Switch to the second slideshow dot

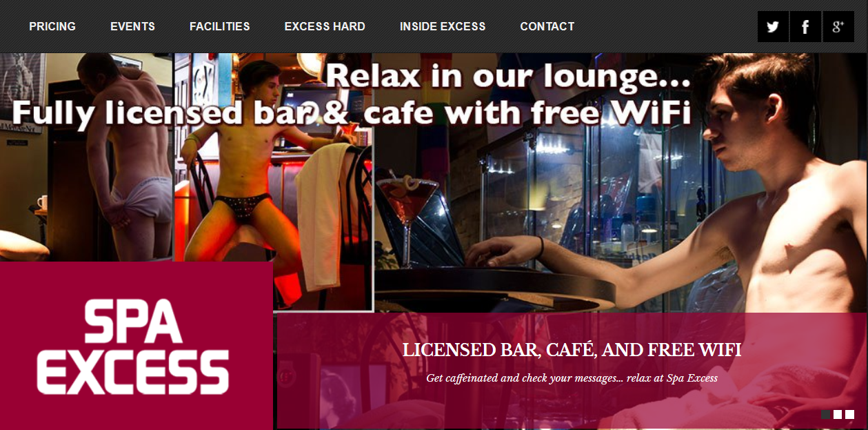838,414
